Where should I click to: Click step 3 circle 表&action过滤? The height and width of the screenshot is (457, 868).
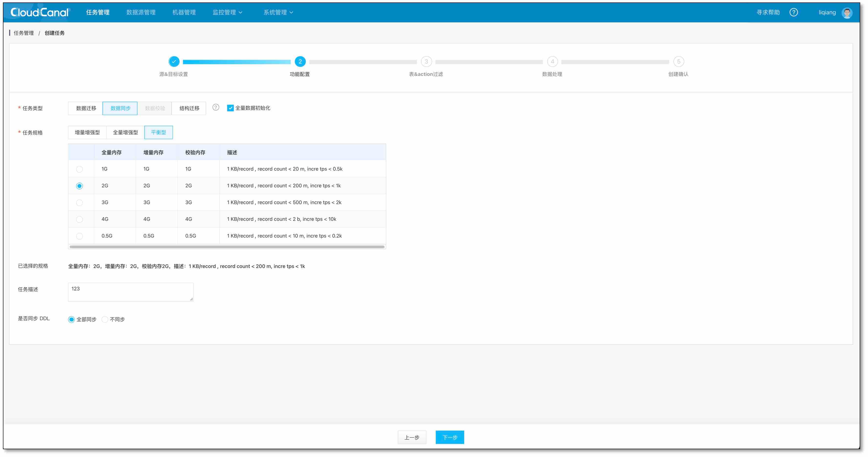426,62
